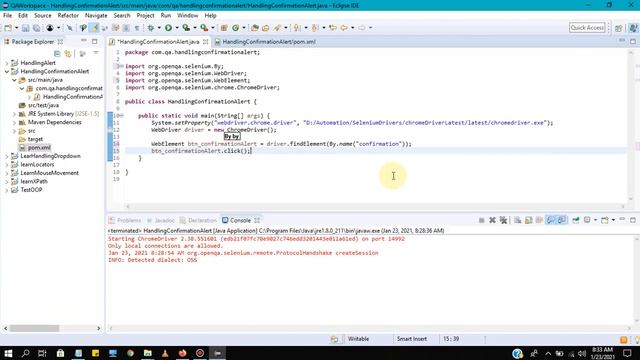Collapse the src/main/java folder node
This screenshot has height=360, width=640.
click(14, 80)
